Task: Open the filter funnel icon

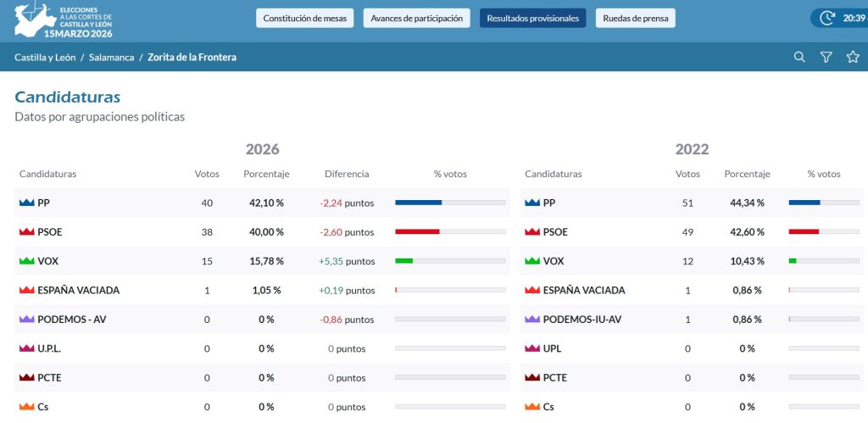Action: pyautogui.click(x=826, y=57)
